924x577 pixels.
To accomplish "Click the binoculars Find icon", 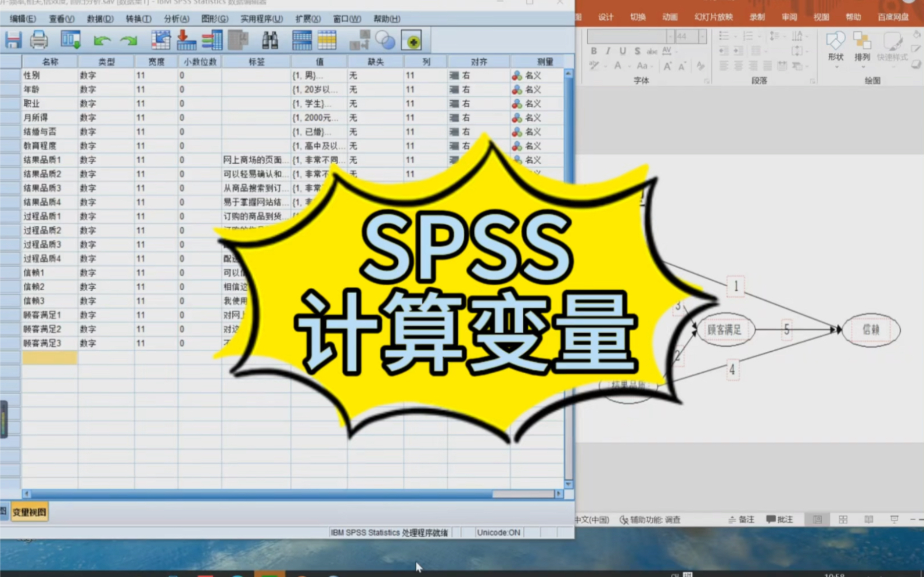I will coord(269,40).
